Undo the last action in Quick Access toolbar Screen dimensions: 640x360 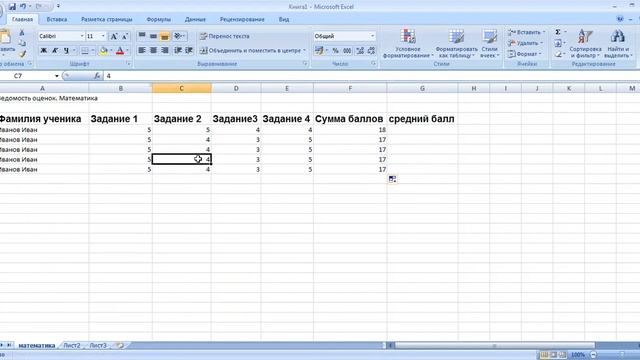click(x=23, y=7)
